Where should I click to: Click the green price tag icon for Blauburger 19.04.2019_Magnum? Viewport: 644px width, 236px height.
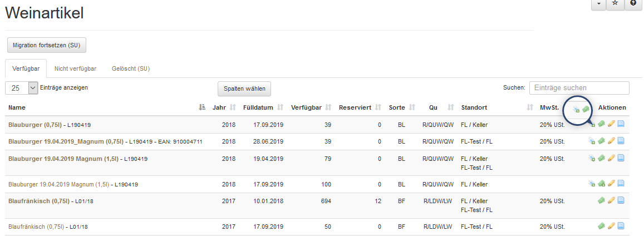[602, 141]
